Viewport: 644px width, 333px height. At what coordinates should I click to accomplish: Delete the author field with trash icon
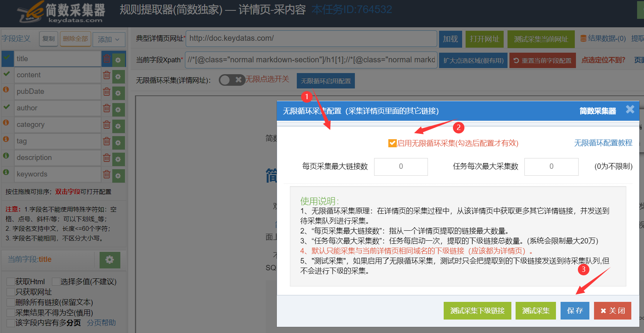(x=107, y=108)
